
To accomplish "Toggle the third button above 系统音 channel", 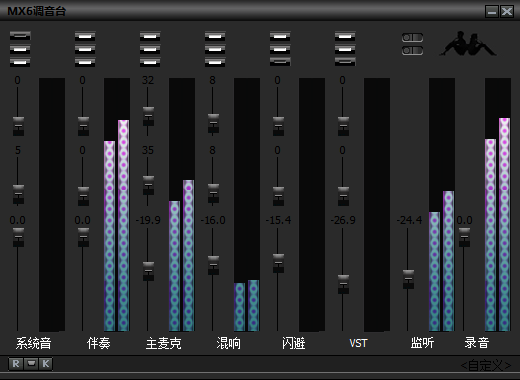I will click(20, 62).
